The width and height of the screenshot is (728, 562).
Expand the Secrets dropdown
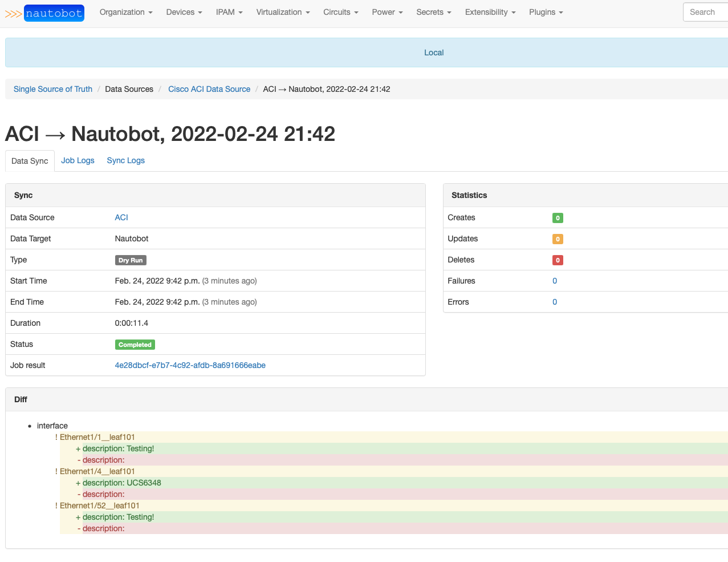(x=433, y=12)
